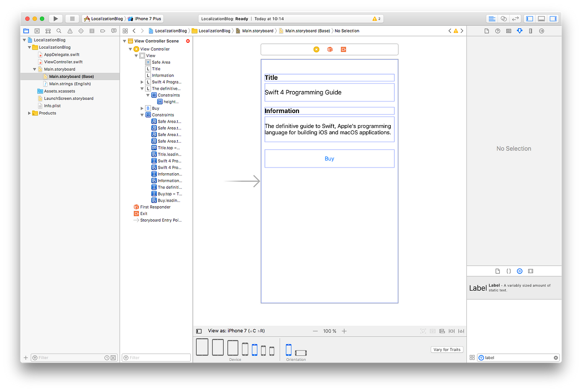Screen dimensions: 582x392
Task: Collapse the LocalizationBlog project root
Action: [24, 40]
